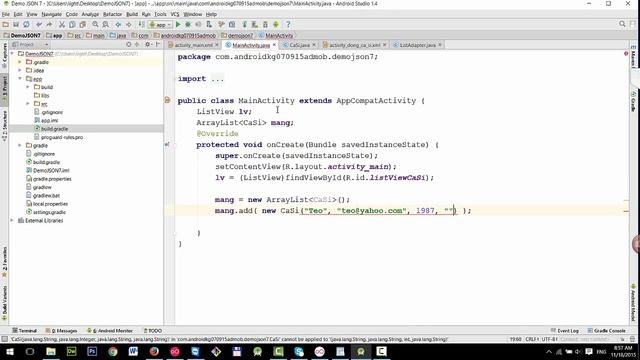Open the Android Monitor tool window button
This screenshot has height=360, width=640.
click(110, 331)
